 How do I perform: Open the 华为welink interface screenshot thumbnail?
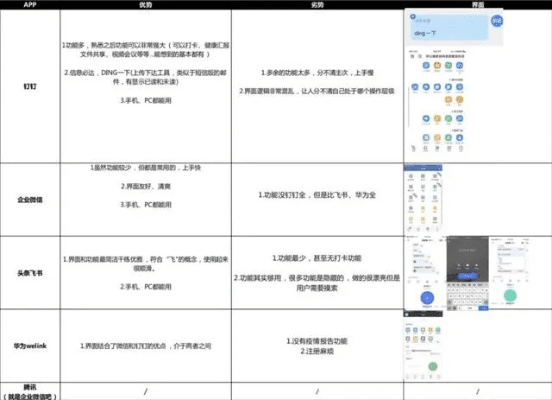pyautogui.click(x=423, y=345)
